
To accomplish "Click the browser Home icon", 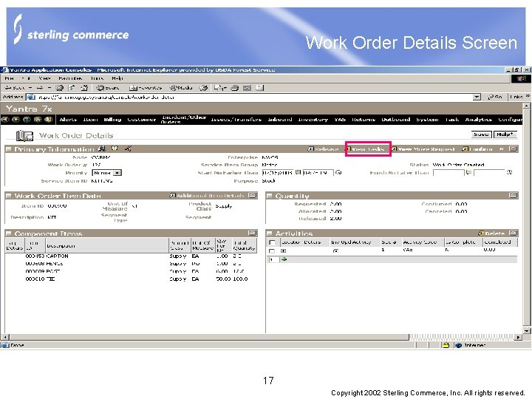I will pyautogui.click(x=84, y=88).
